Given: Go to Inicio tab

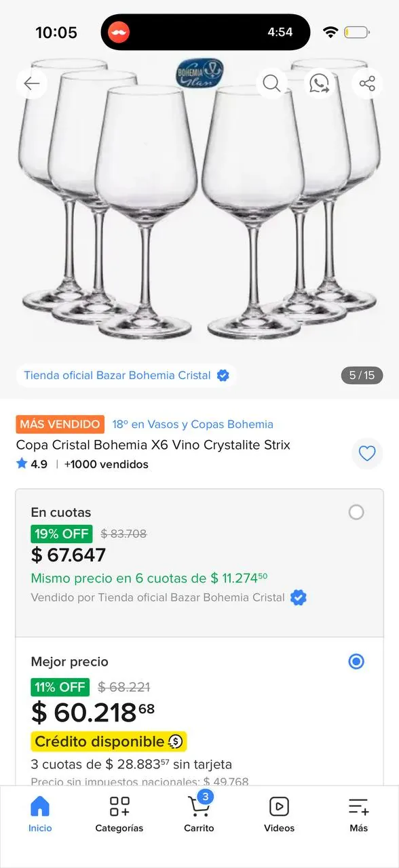Looking at the screenshot, I should pyautogui.click(x=40, y=814).
